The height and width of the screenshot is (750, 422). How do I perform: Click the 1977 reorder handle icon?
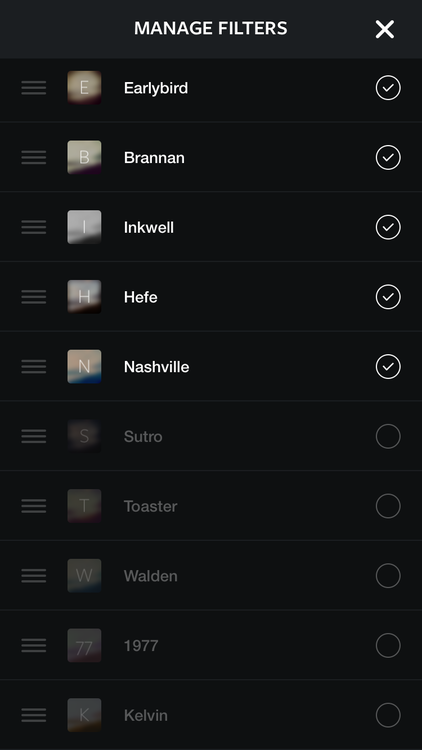pyautogui.click(x=33, y=646)
